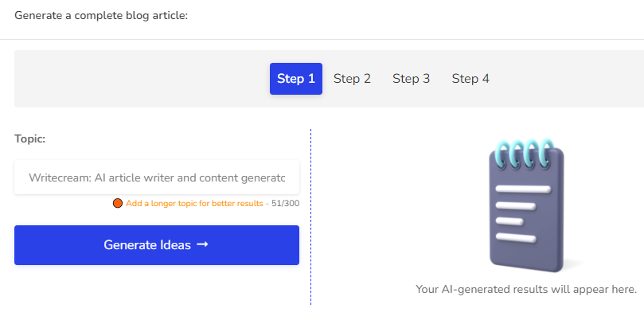The width and height of the screenshot is (644, 324).
Task: Click the Generate Ideas button
Action: 157,245
